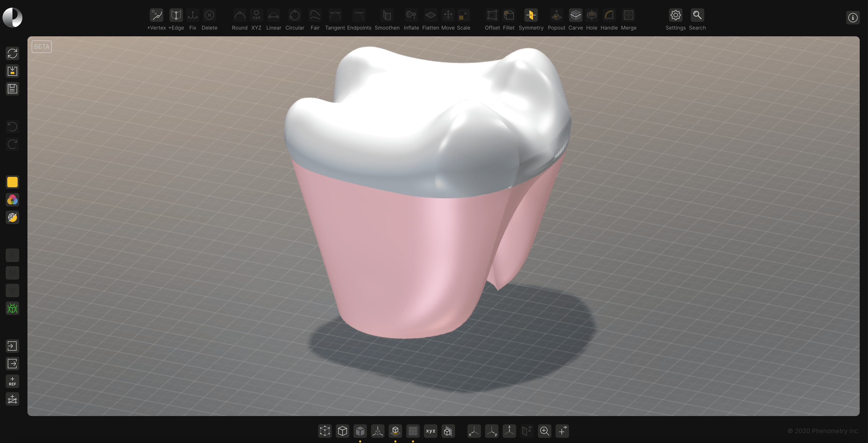
Task: Choose the Round curve tool
Action: pyautogui.click(x=240, y=15)
